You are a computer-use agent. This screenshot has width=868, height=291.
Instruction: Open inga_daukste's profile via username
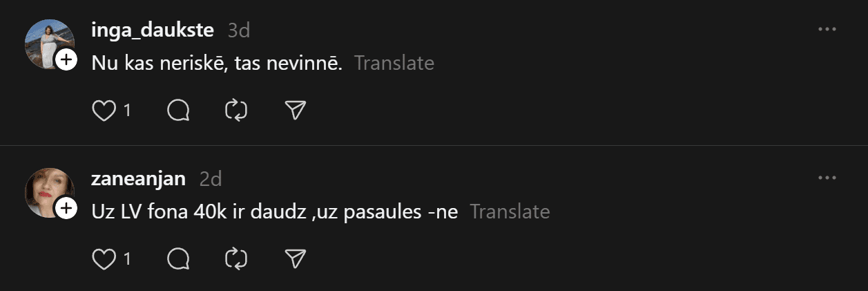(x=153, y=30)
